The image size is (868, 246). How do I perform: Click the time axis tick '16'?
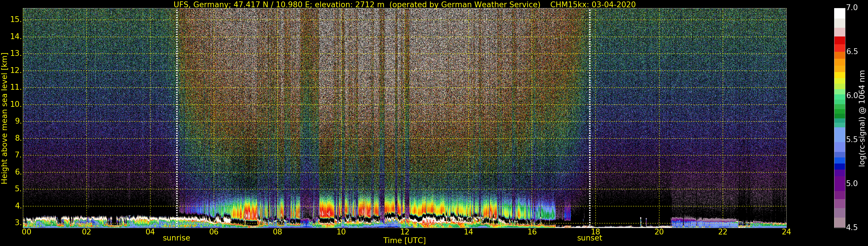[532, 232]
